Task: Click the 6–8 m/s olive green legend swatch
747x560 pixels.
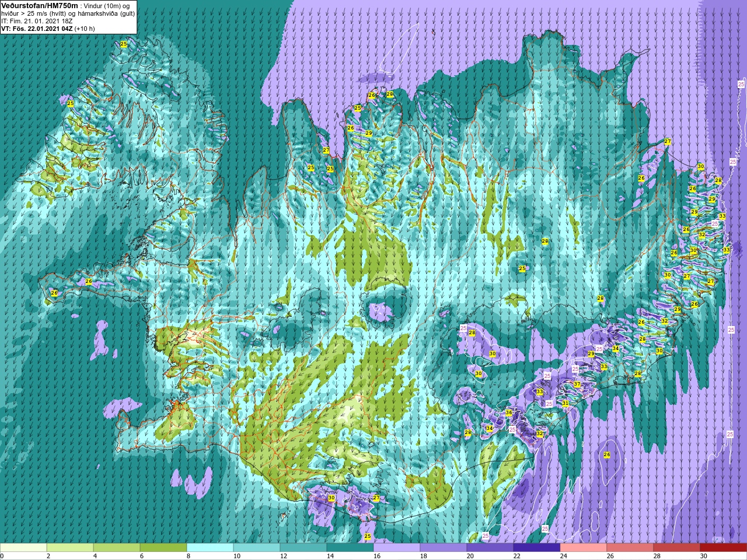Action: click(x=163, y=548)
